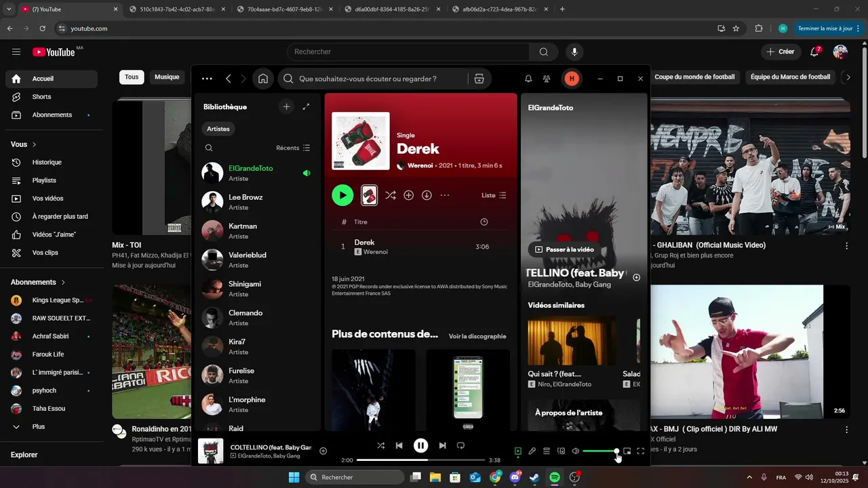Screen dimensions: 868x488
Task: Open Valerieblud artist in library
Action: (257, 260)
